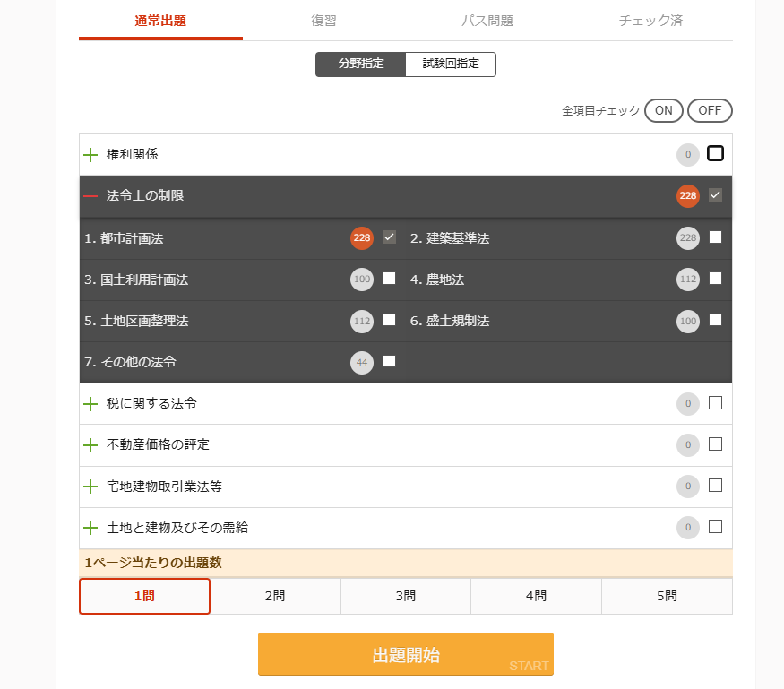Click the 100 count badge for 国土利用計画法
The height and width of the screenshot is (689, 784).
tap(362, 280)
